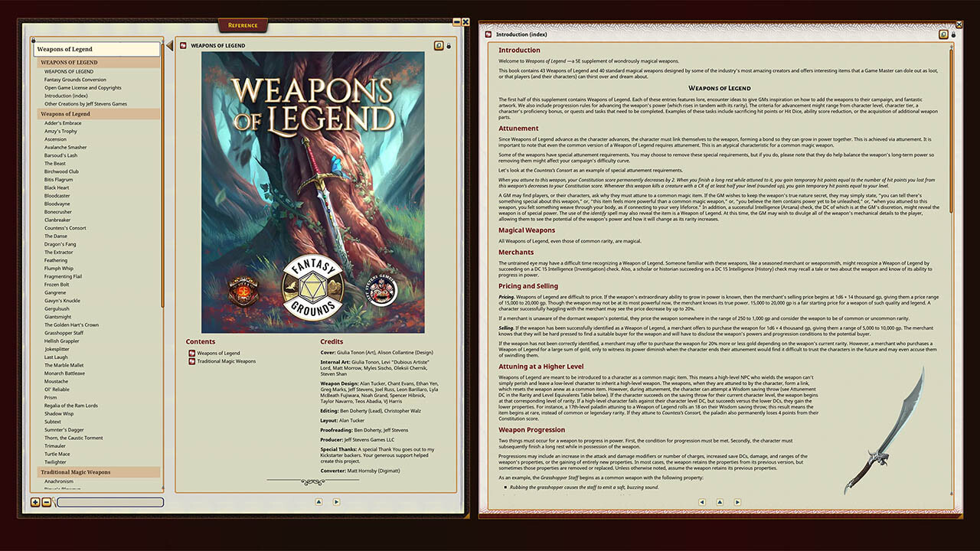The height and width of the screenshot is (551, 980).
Task: Click the orange window pin icon top right of cover window
Action: [x=438, y=45]
